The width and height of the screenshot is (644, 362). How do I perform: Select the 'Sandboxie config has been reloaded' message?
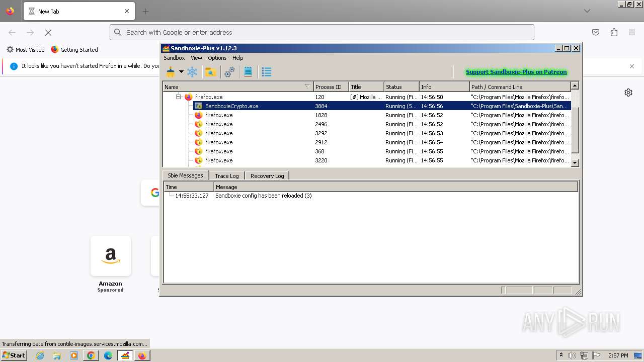click(x=263, y=196)
